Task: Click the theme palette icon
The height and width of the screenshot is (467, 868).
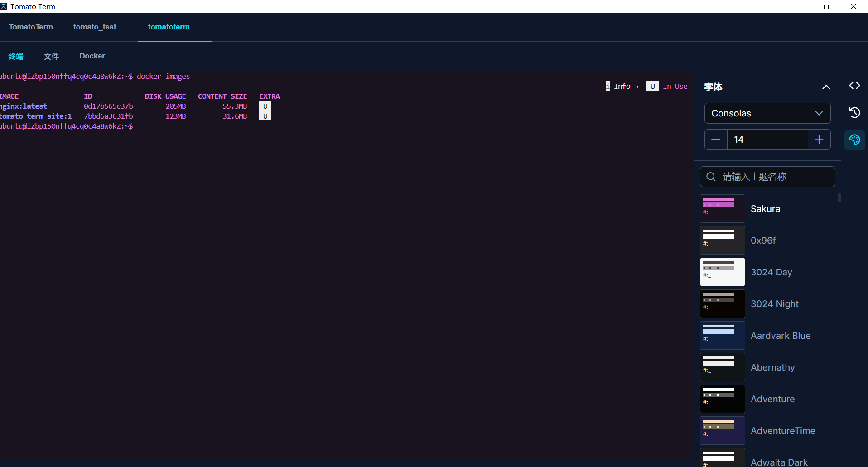Action: point(854,140)
